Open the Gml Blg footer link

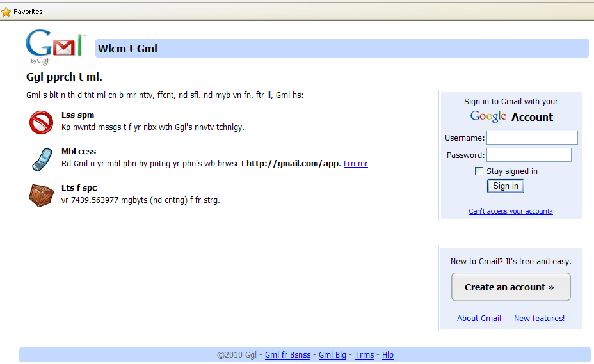click(332, 355)
